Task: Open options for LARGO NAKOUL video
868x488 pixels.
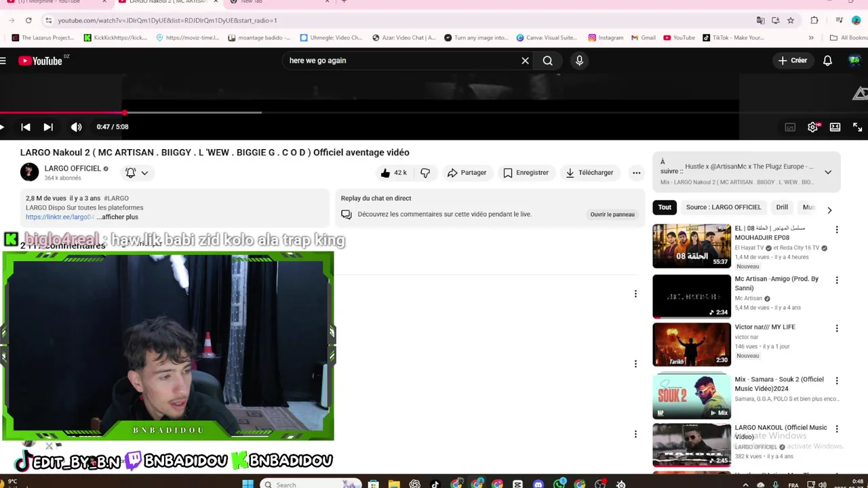Action: pyautogui.click(x=837, y=429)
